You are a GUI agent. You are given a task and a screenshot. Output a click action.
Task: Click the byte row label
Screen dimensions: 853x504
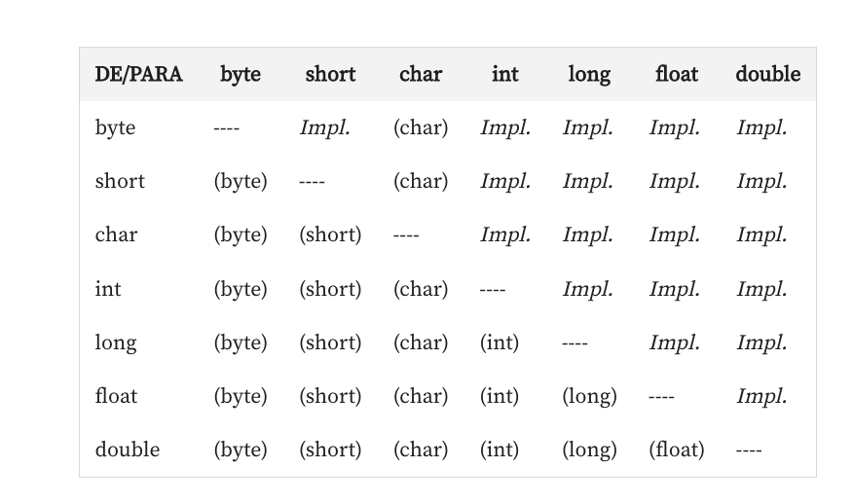click(x=115, y=127)
